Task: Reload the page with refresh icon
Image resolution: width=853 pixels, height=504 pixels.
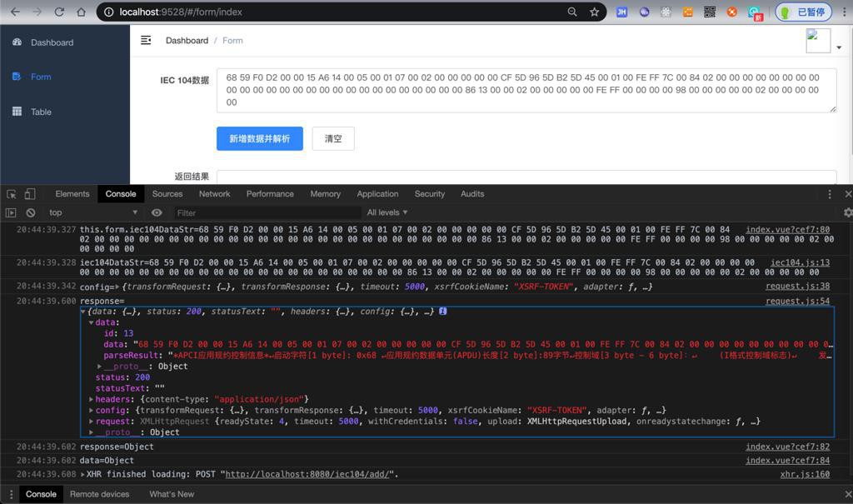Action: click(x=59, y=12)
